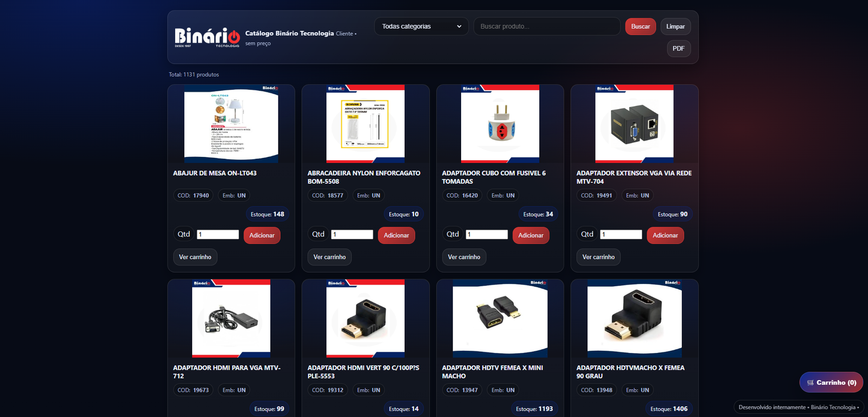
Task: Clear the search with Limpar
Action: pos(675,26)
